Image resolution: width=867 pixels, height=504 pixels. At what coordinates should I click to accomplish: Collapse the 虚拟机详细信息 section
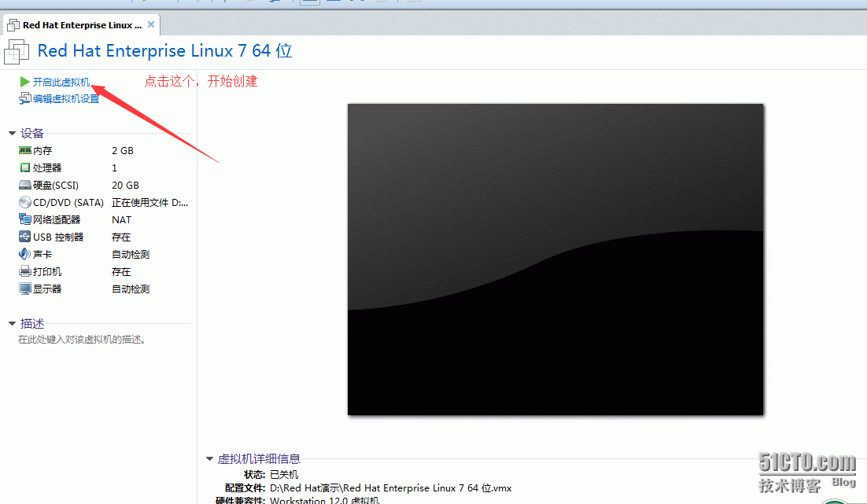pos(209,458)
